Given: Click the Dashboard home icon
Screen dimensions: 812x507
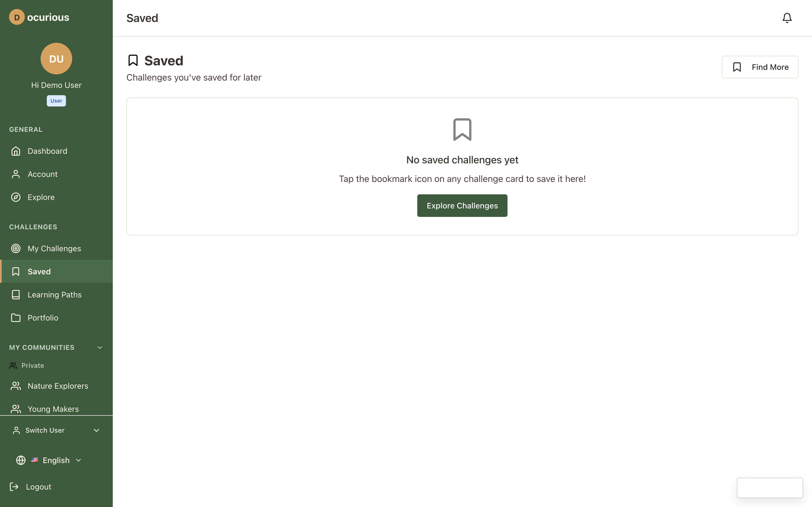Looking at the screenshot, I should tap(16, 151).
